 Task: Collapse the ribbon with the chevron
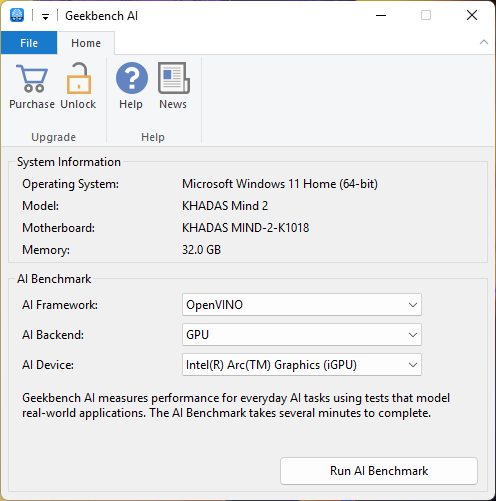[x=484, y=42]
